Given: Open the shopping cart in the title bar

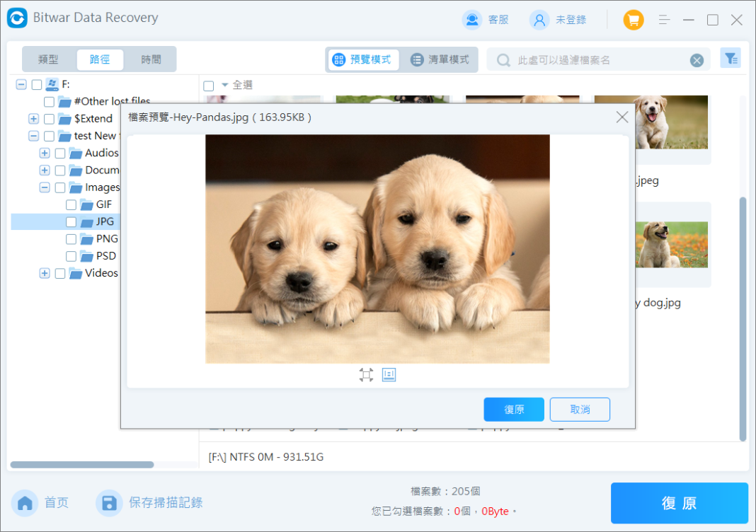Looking at the screenshot, I should (x=633, y=19).
